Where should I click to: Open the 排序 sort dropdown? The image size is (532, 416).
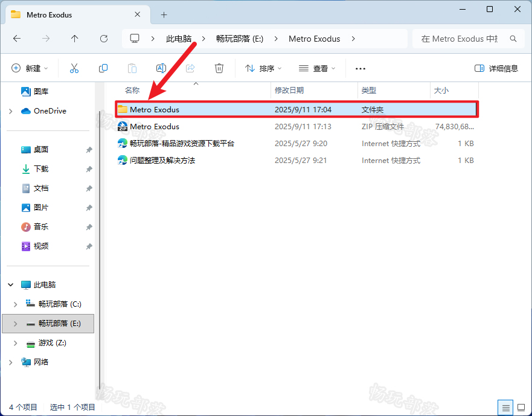pyautogui.click(x=263, y=68)
